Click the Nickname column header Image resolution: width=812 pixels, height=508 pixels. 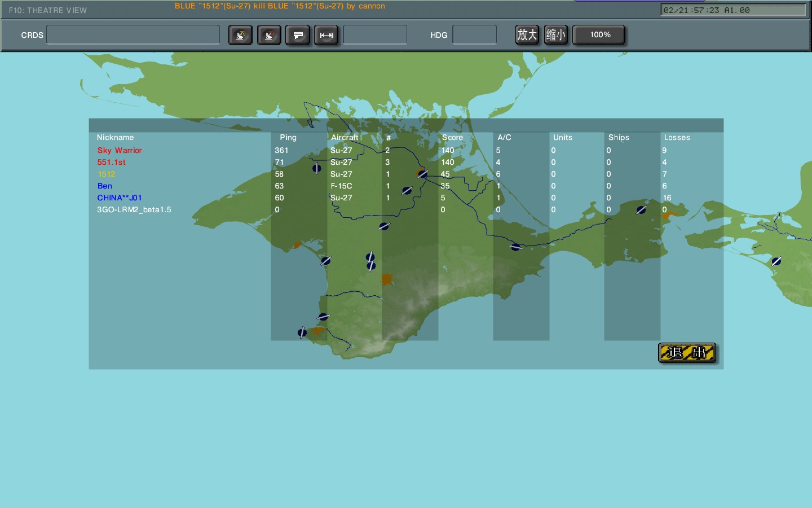(115, 137)
